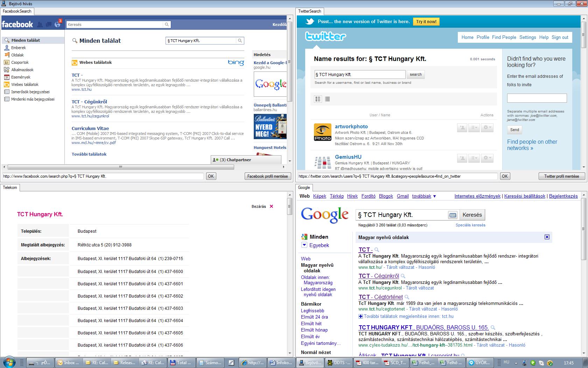Click Google panel vertical scrollbar thumb

(x=583, y=230)
